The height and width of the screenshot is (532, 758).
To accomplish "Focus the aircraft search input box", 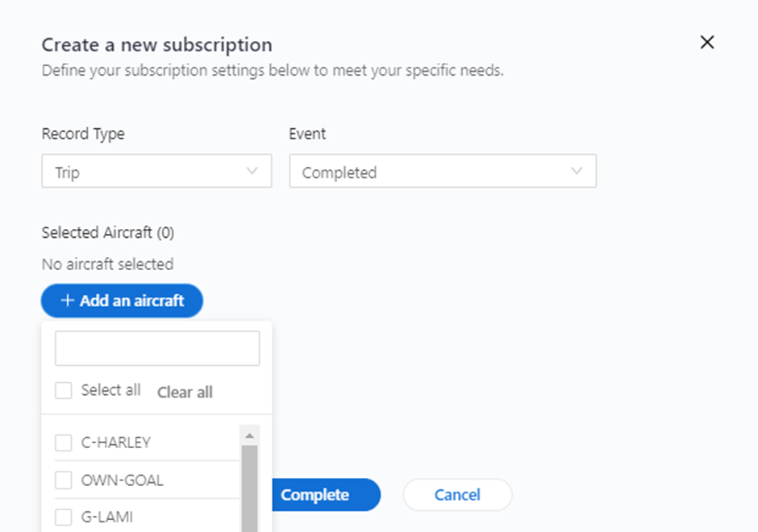I will pyautogui.click(x=157, y=348).
